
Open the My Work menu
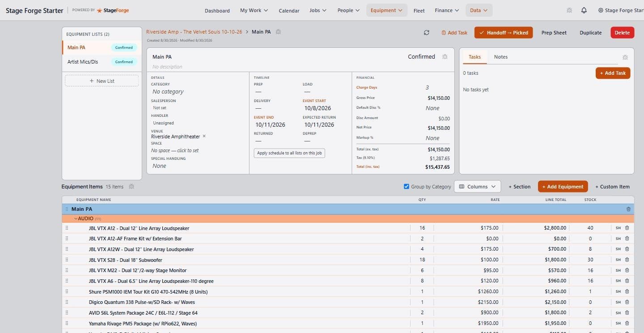[254, 10]
